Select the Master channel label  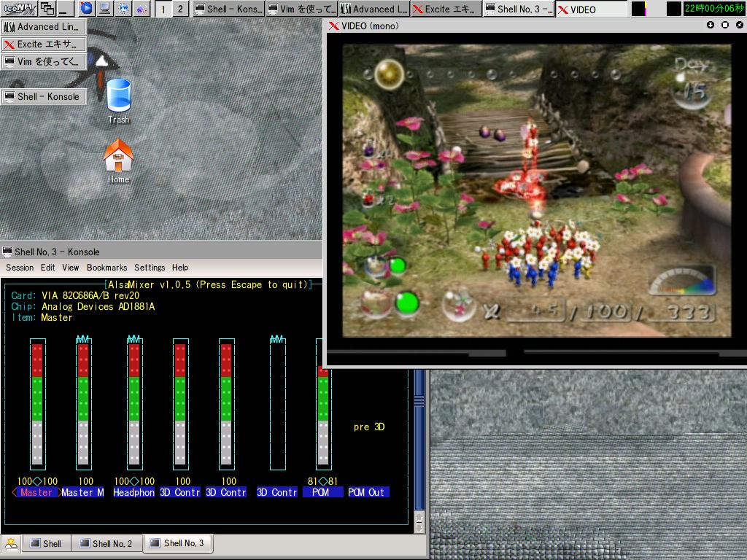36,492
